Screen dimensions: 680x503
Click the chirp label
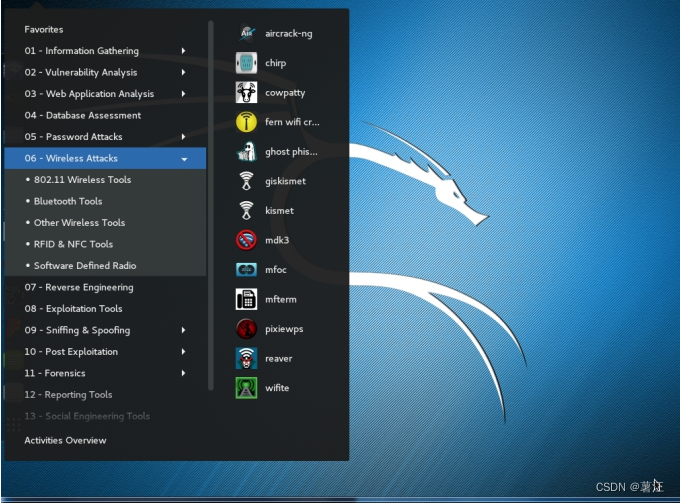click(275, 63)
